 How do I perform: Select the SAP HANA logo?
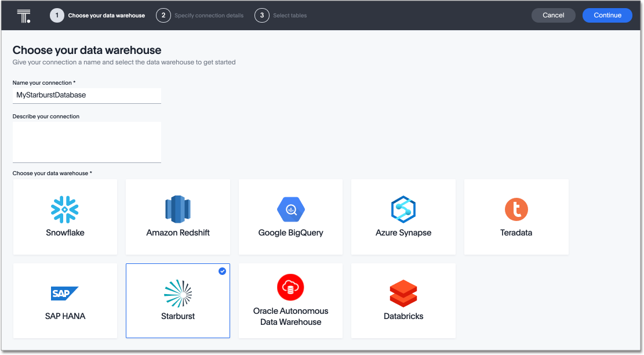(65, 294)
